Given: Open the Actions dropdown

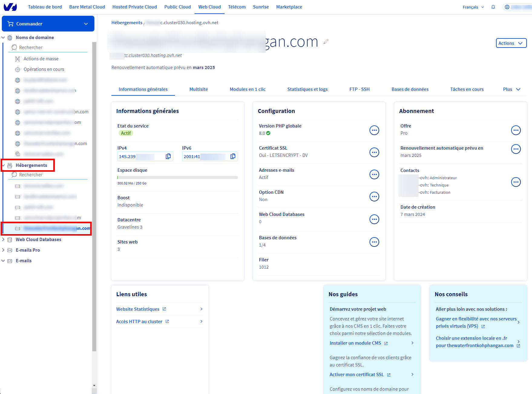Looking at the screenshot, I should pos(511,43).
